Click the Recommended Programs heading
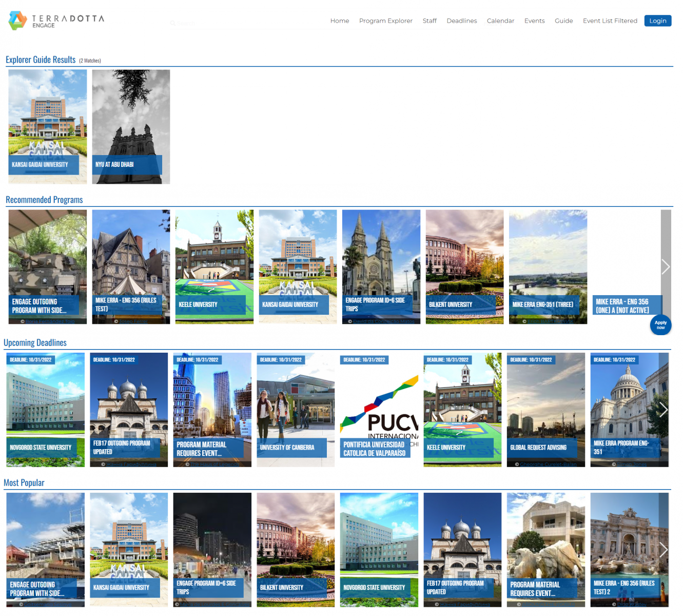This screenshot has width=683, height=616. click(x=44, y=200)
